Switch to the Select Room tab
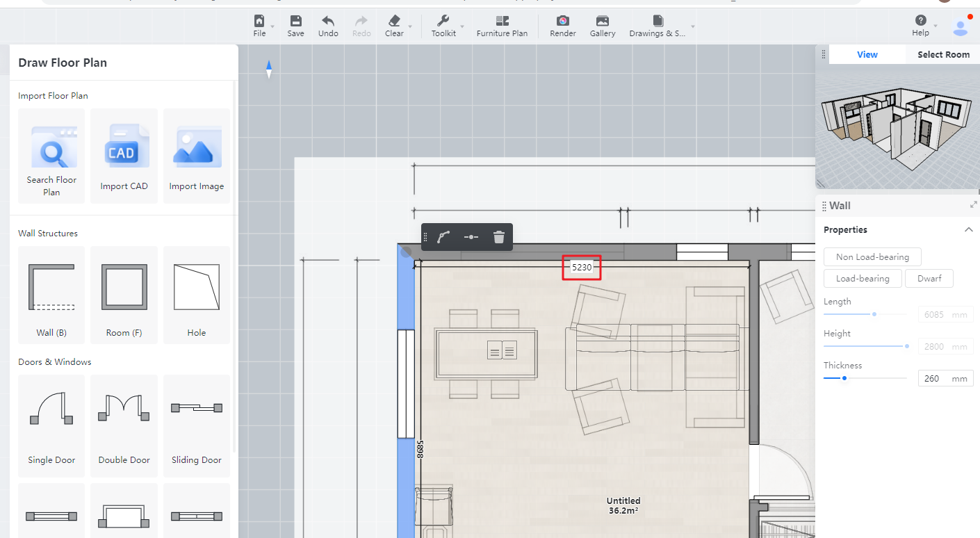Image resolution: width=980 pixels, height=538 pixels. point(942,55)
